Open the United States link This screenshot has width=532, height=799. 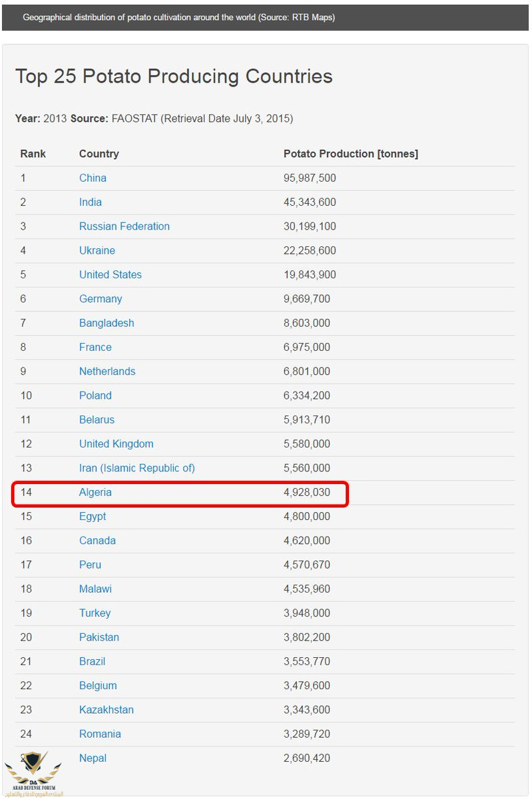(110, 274)
